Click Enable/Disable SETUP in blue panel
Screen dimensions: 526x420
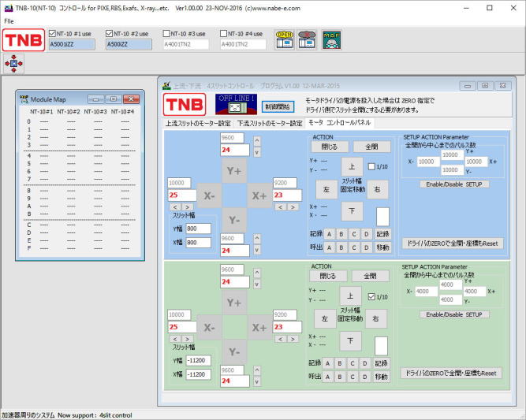[x=454, y=184]
